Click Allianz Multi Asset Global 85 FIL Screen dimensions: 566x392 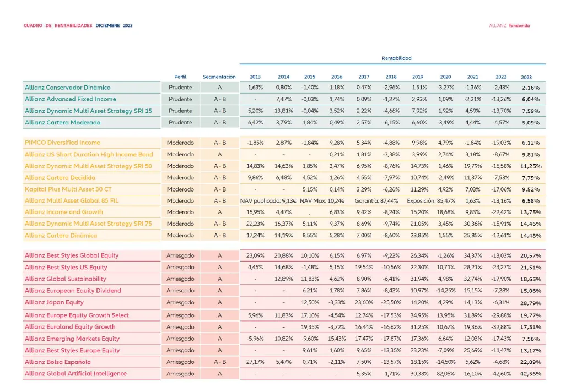72,200
